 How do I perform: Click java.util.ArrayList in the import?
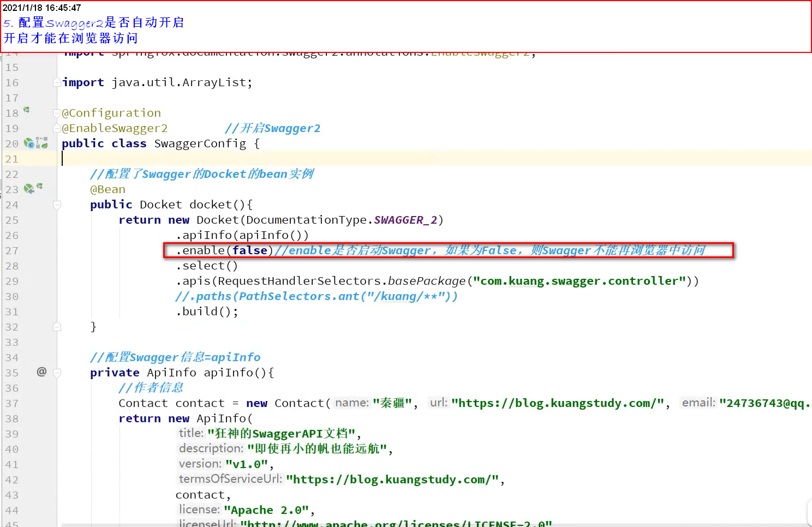pyautogui.click(x=179, y=82)
